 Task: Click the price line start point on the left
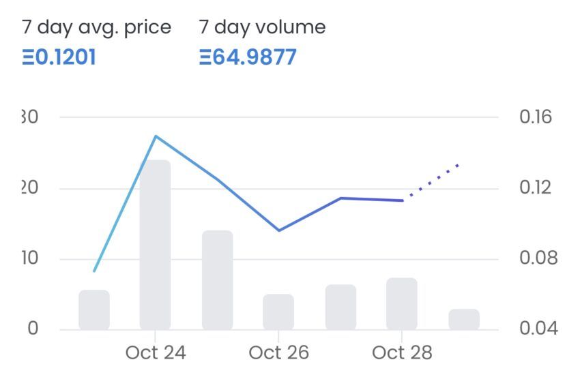pyautogui.click(x=94, y=271)
